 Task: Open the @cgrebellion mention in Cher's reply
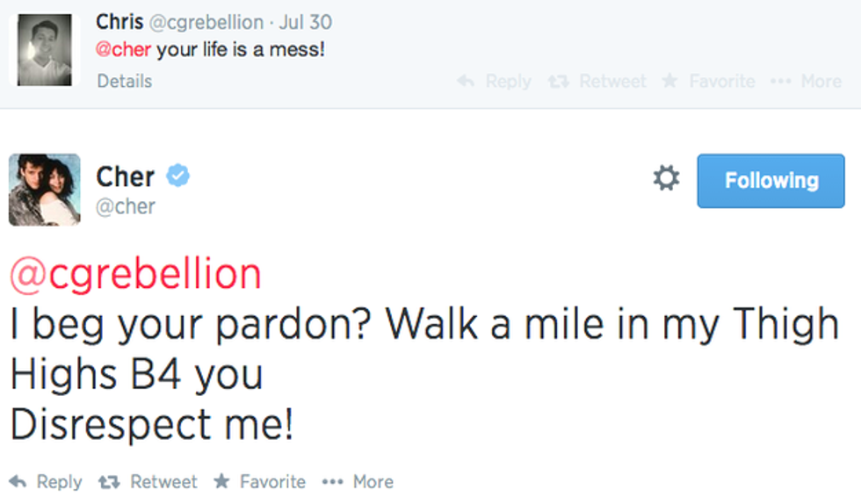coord(135,275)
